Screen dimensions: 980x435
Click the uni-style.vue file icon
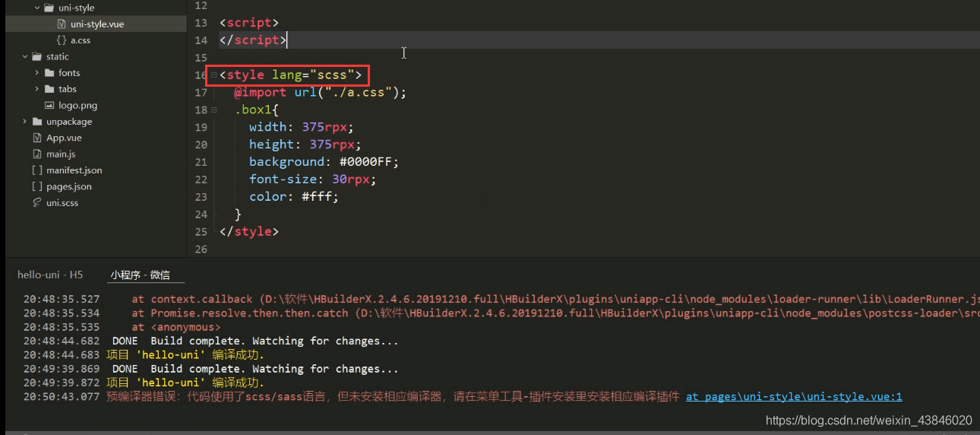point(62,24)
